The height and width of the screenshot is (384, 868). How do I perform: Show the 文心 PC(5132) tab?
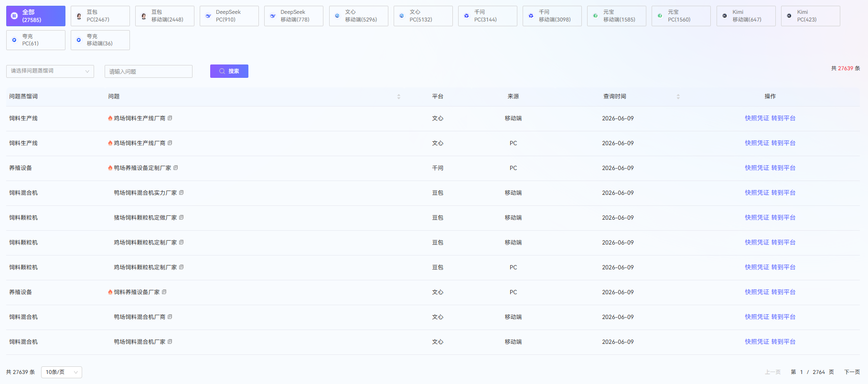point(423,16)
